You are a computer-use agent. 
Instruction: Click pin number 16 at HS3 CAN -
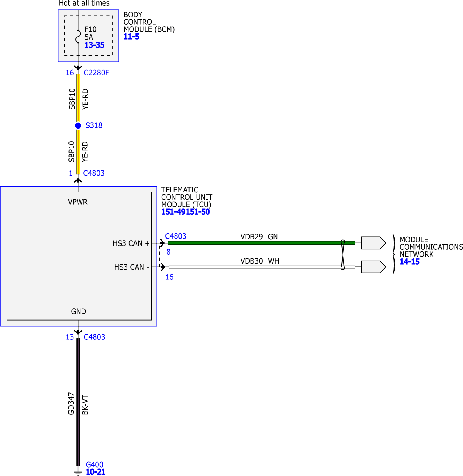point(169,277)
